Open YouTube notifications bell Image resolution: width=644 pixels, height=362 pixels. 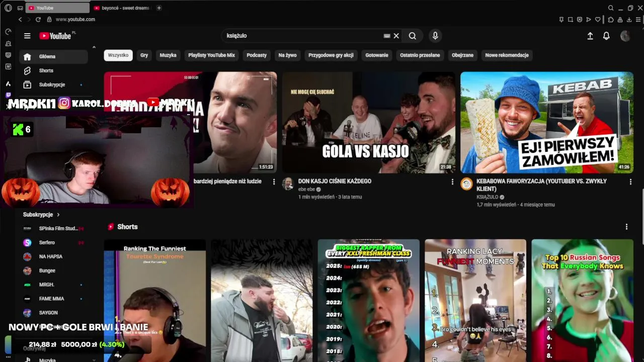(x=606, y=36)
